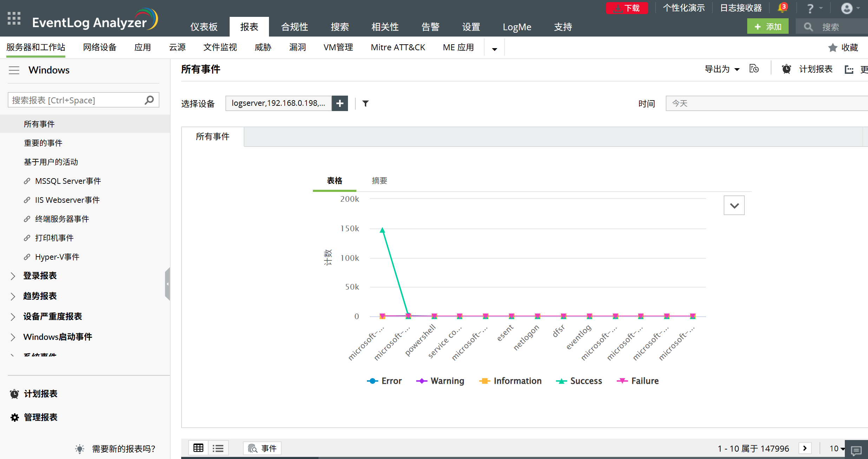Screen dimensions: 868x459
Task: Click the green 添加 button
Action: click(768, 27)
